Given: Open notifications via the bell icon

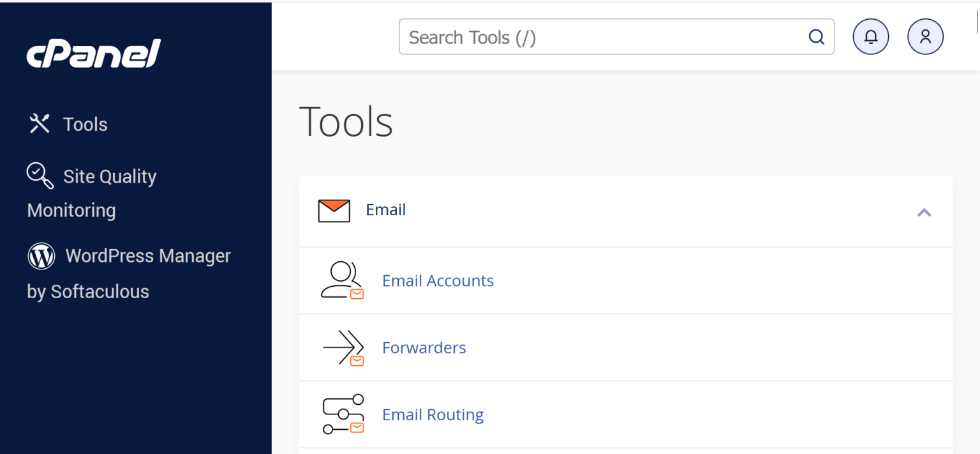Looking at the screenshot, I should coord(870,36).
